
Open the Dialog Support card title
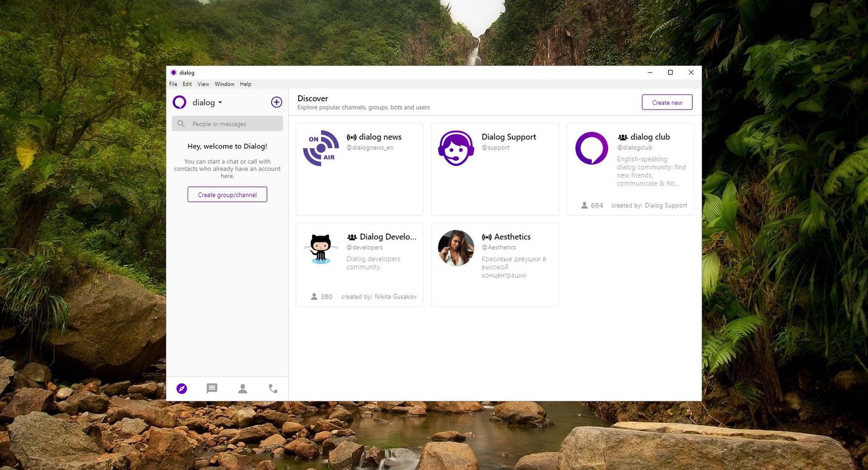point(509,137)
